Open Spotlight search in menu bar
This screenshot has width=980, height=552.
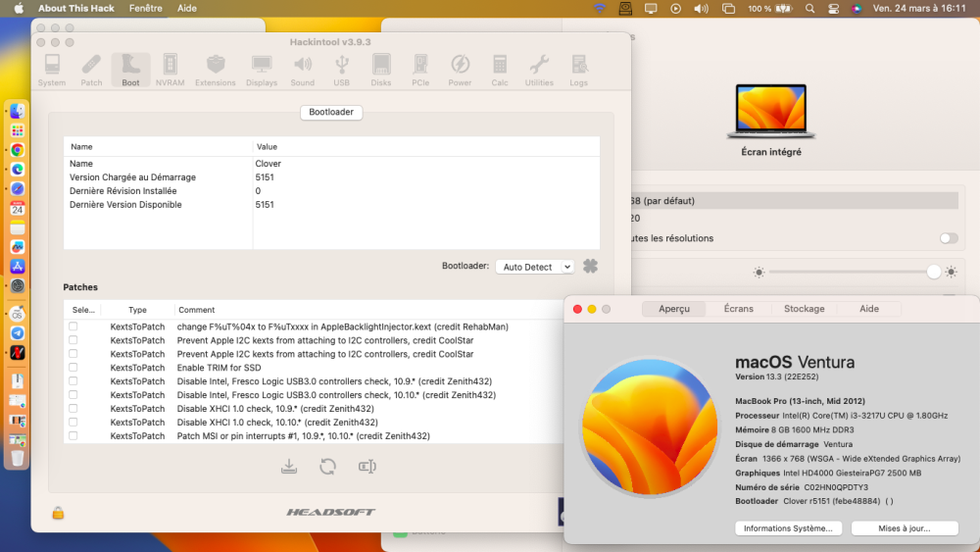pyautogui.click(x=810, y=9)
